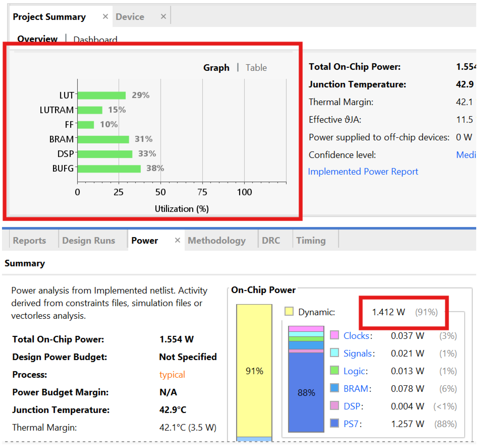The height and width of the screenshot is (448, 480).
Task: Click the BUFG utilization bar
Action: click(109, 169)
